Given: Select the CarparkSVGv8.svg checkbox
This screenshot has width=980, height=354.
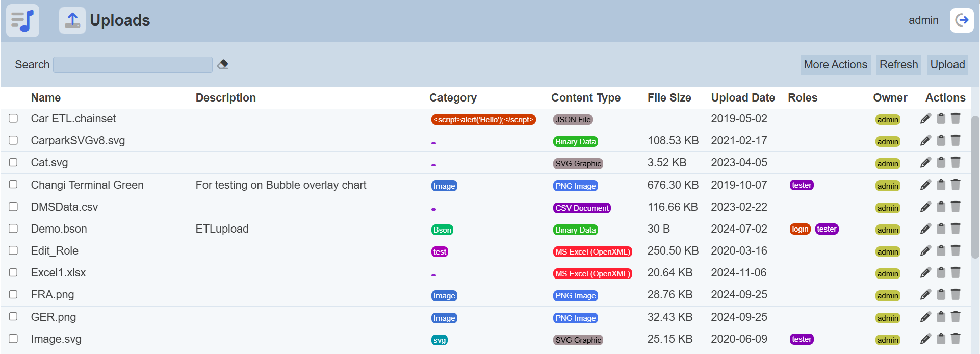Looking at the screenshot, I should coord(13,140).
